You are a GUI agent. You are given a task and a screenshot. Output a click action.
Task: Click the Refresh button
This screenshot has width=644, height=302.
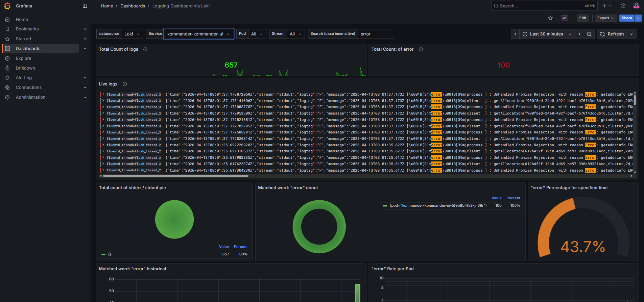point(612,34)
